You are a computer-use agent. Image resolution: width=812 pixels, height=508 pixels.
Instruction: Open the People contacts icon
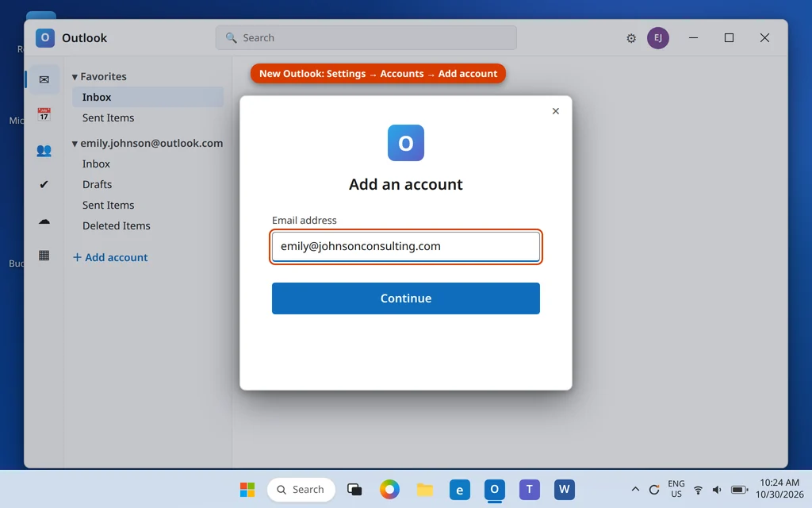coord(44,150)
